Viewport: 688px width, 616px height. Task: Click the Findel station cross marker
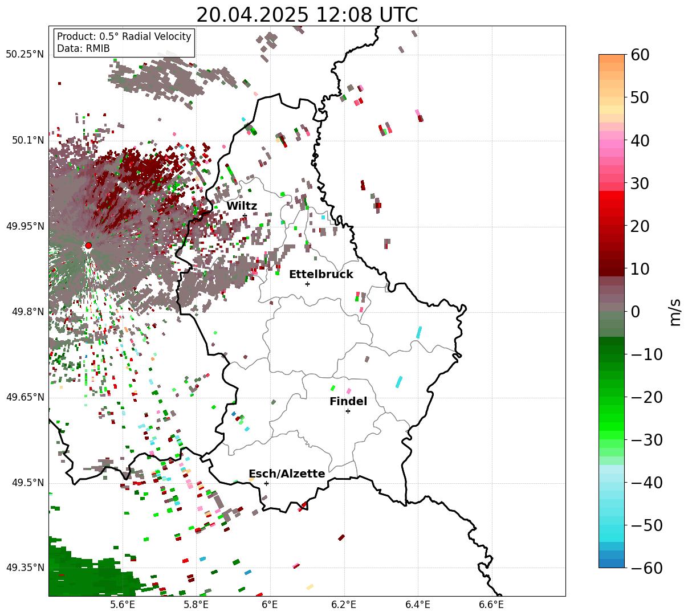coord(348,411)
